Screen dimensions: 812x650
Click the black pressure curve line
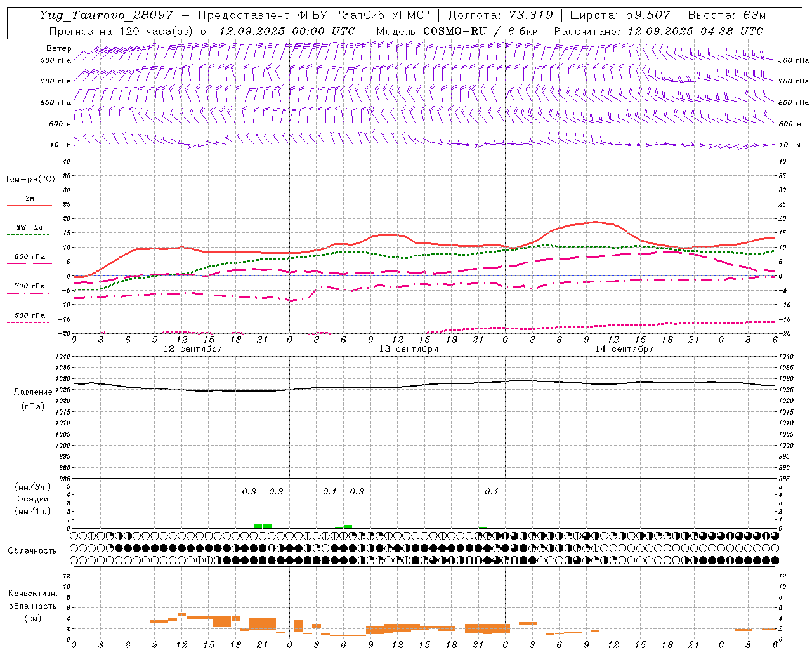[424, 386]
